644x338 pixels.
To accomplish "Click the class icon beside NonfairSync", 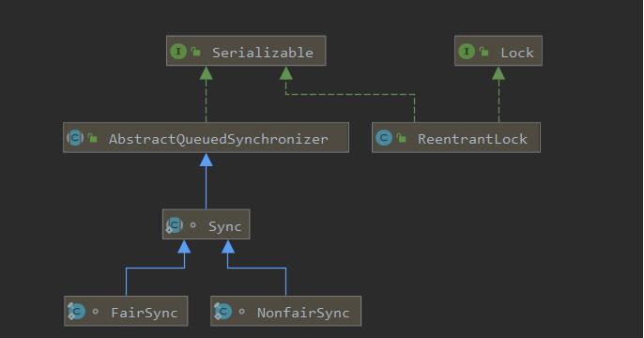I will point(223,312).
